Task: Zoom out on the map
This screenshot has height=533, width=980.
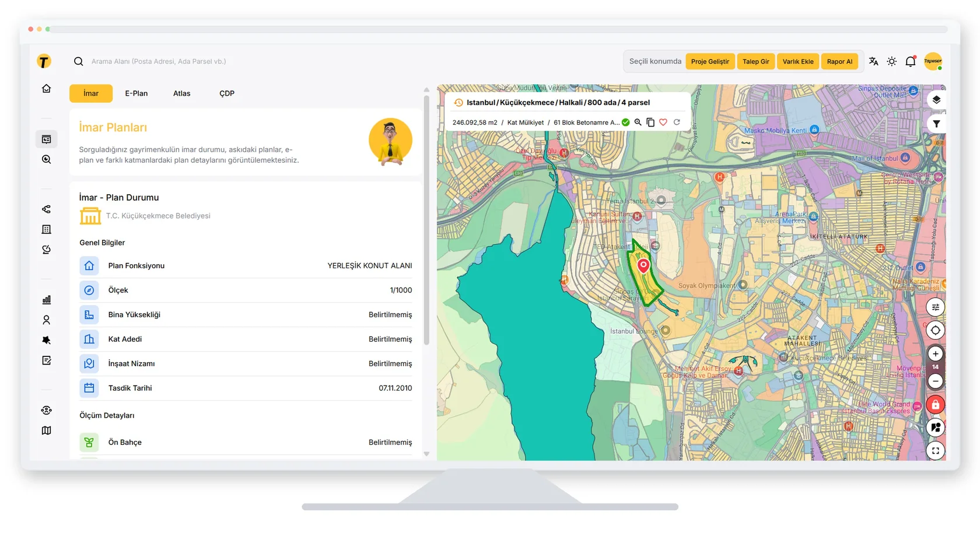Action: [936, 381]
